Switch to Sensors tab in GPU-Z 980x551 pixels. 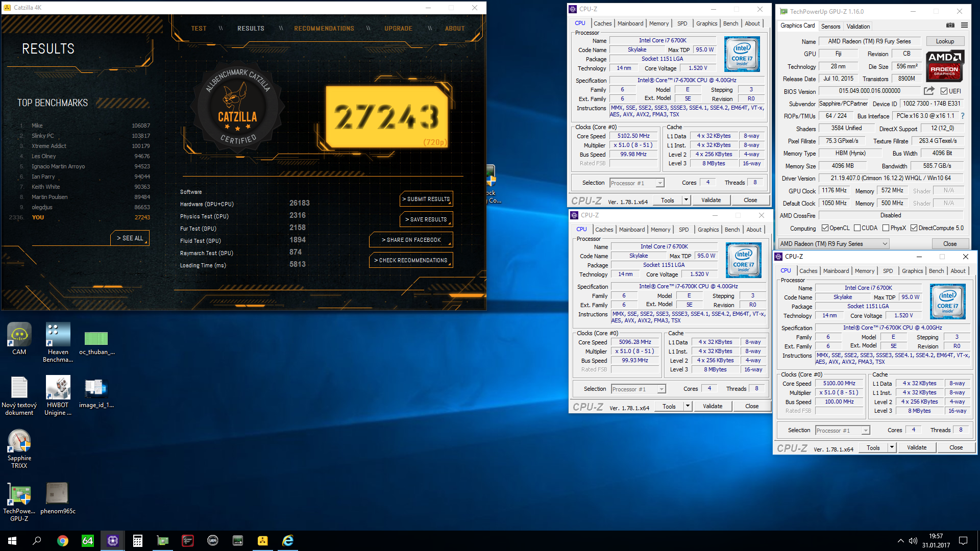tap(830, 26)
